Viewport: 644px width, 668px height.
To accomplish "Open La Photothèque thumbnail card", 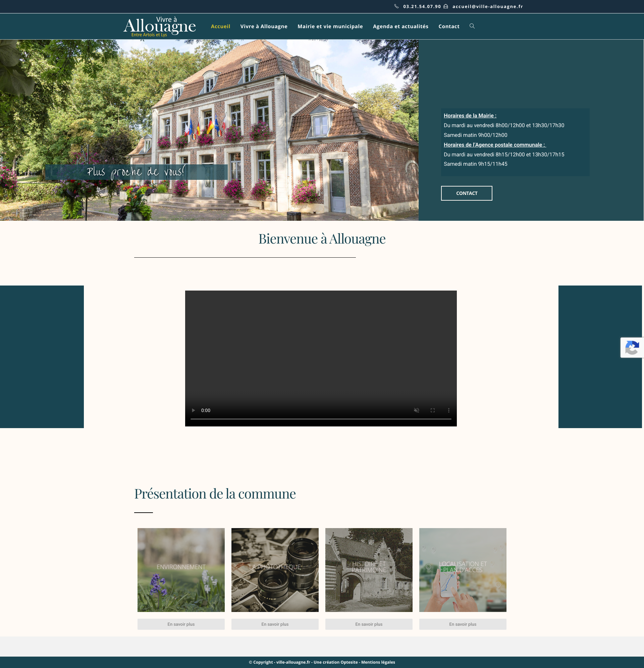I will 275,570.
